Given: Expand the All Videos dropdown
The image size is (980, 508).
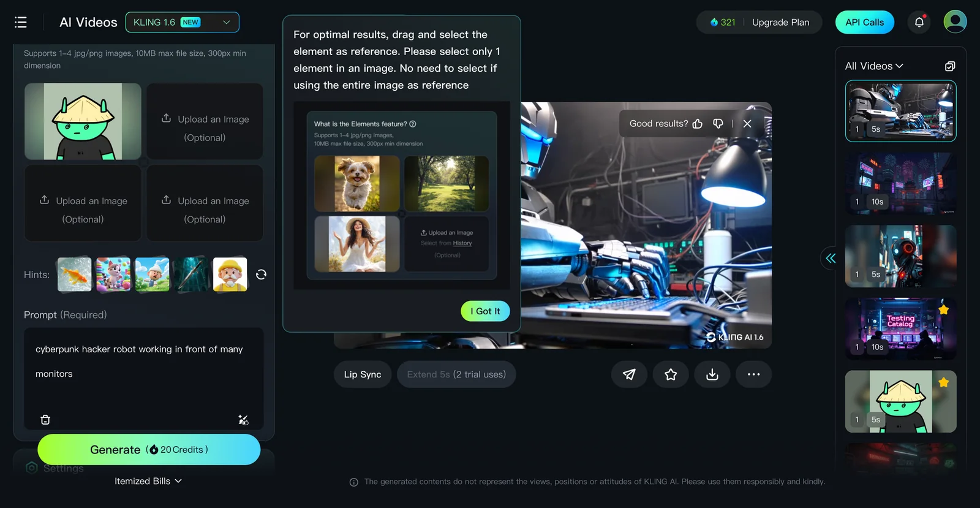Looking at the screenshot, I should point(874,66).
